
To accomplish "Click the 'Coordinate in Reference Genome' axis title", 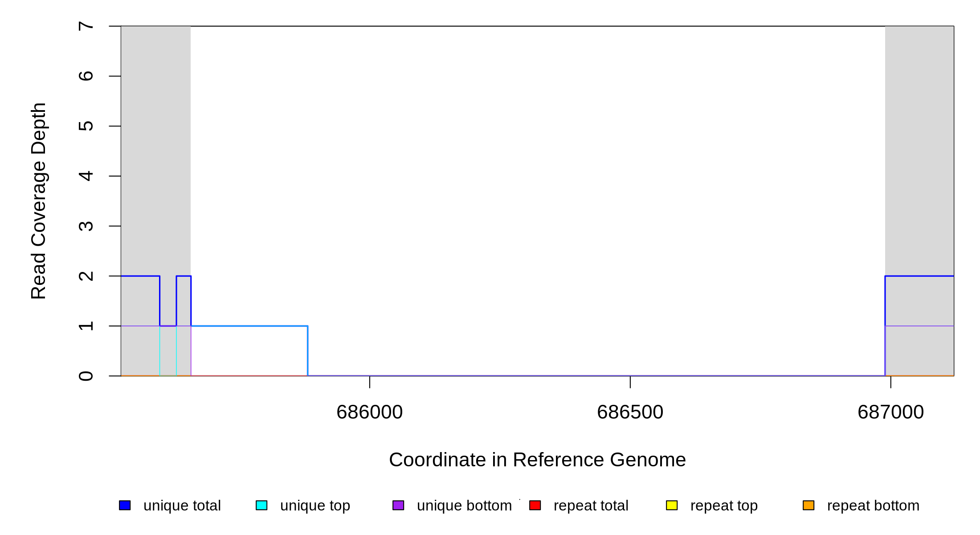I will pyautogui.click(x=537, y=460).
